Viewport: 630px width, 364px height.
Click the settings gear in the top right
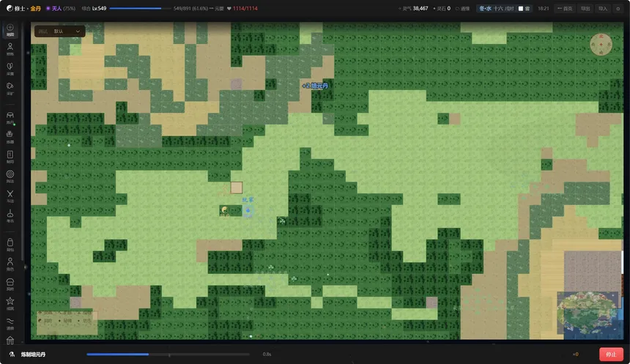point(618,9)
